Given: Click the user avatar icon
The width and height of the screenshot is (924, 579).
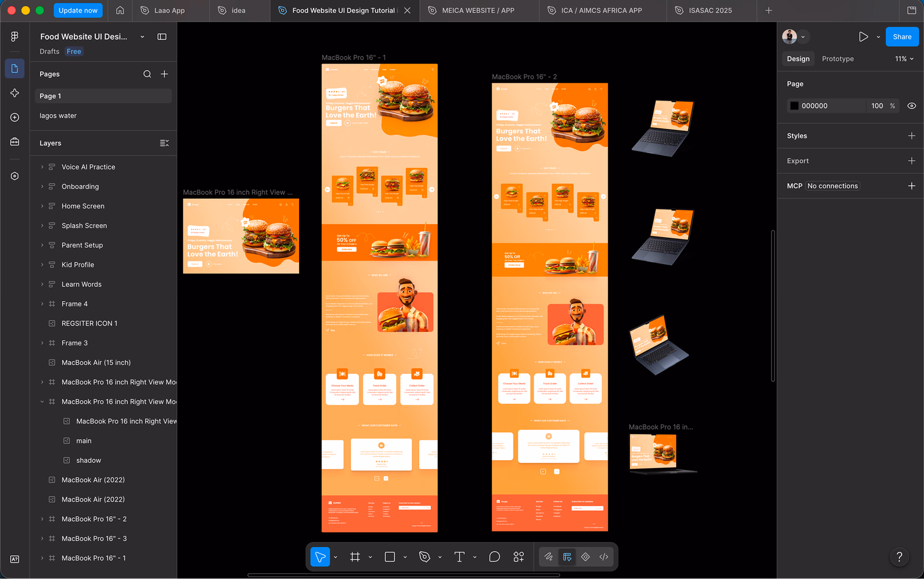Looking at the screenshot, I should click(x=789, y=36).
